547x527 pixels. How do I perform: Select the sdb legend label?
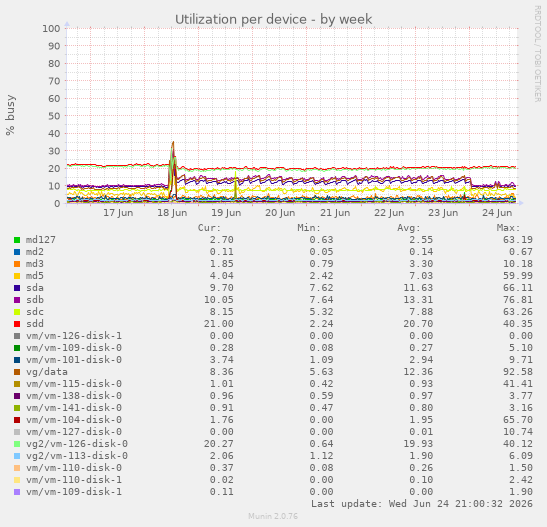(35, 300)
